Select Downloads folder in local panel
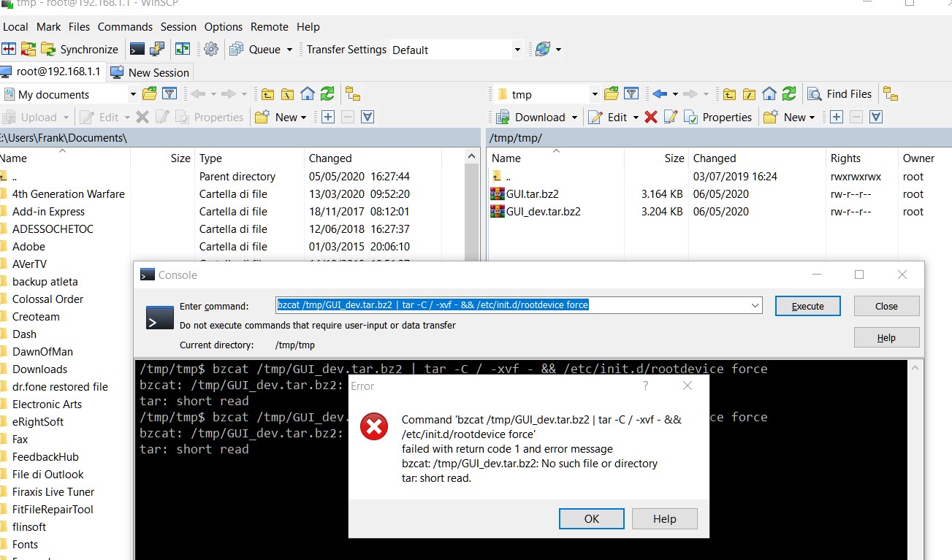 click(39, 369)
